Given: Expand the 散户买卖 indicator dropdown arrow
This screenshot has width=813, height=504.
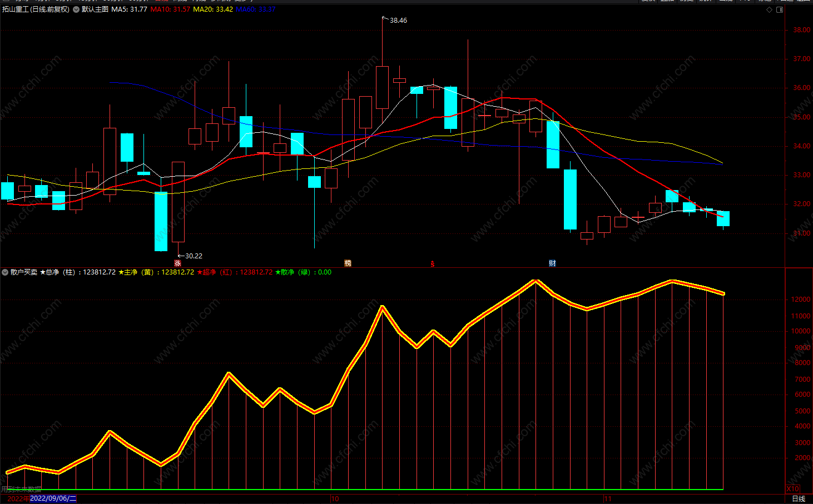Looking at the screenshot, I should pyautogui.click(x=5, y=272).
